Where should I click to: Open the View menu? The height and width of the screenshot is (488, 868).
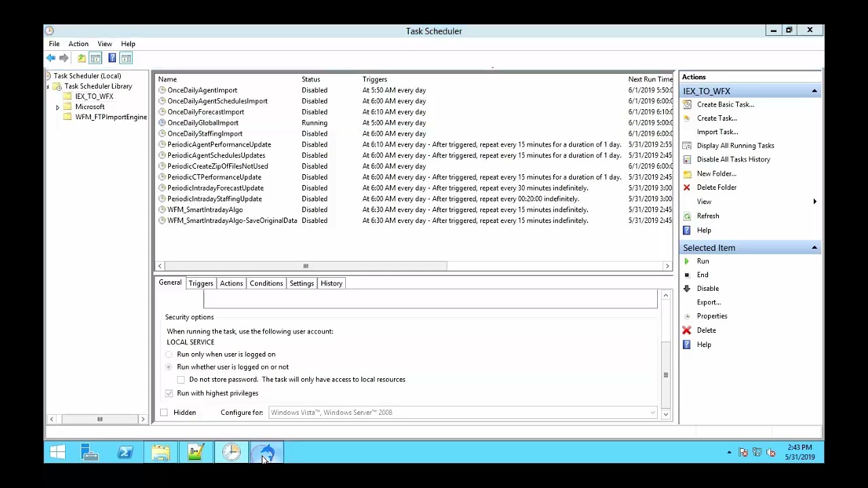pyautogui.click(x=104, y=44)
